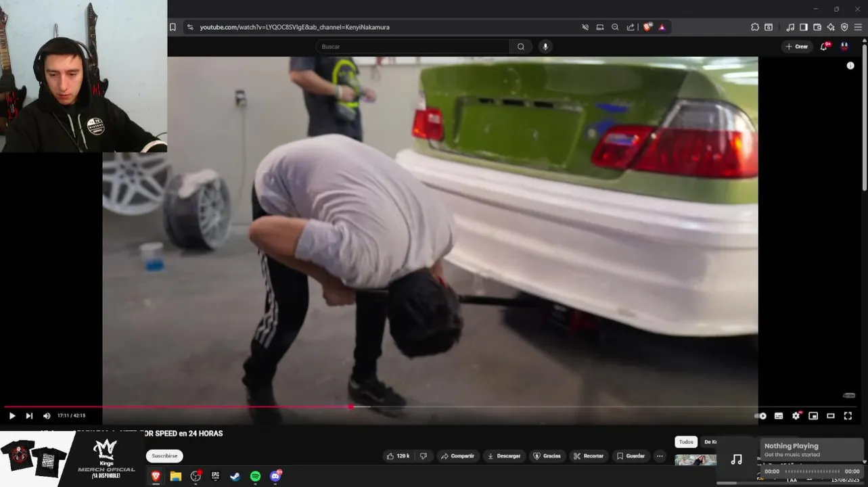
Task: Open the Brave VPN shield icon
Action: (x=844, y=27)
